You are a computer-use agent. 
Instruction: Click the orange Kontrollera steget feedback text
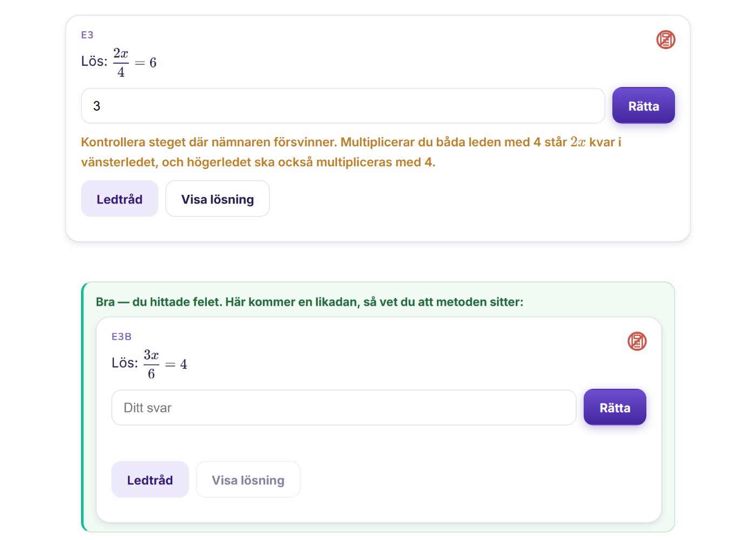351,152
